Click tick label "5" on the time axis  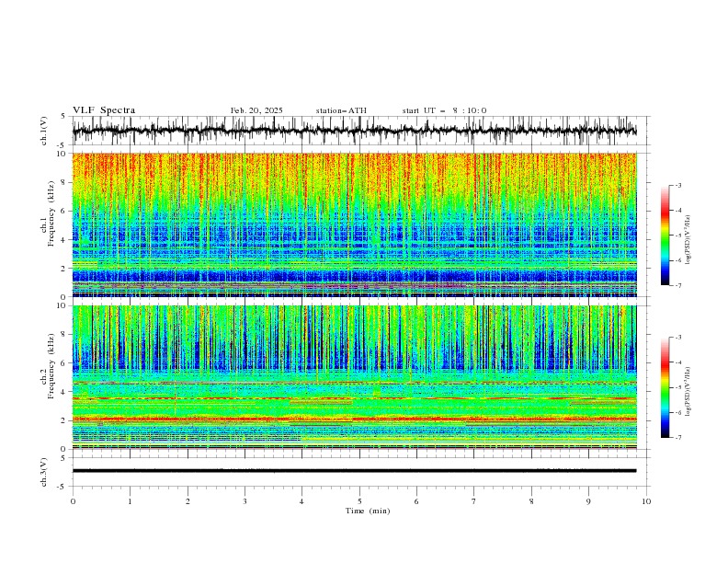pyautogui.click(x=359, y=501)
